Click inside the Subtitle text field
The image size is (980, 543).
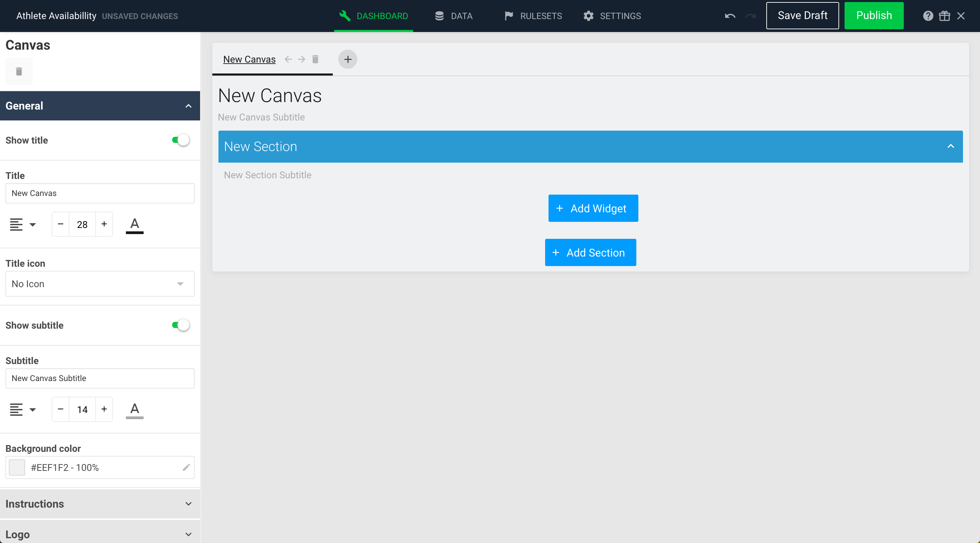click(100, 378)
